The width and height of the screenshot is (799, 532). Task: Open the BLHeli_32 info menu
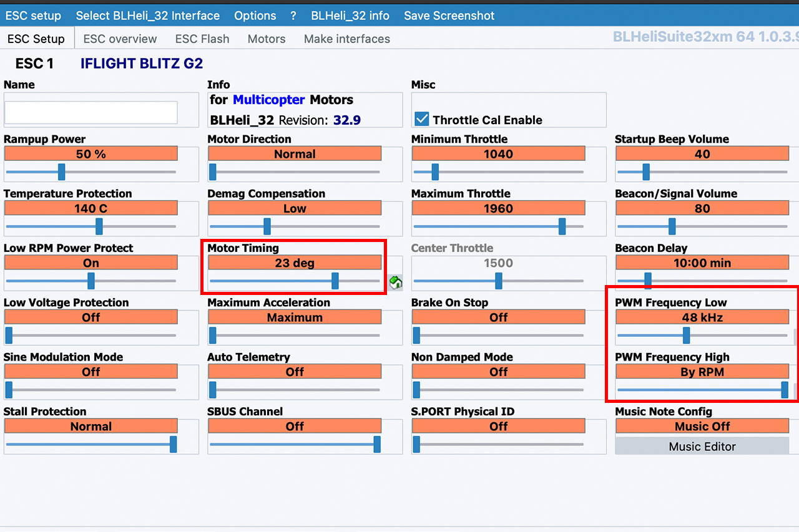[350, 16]
